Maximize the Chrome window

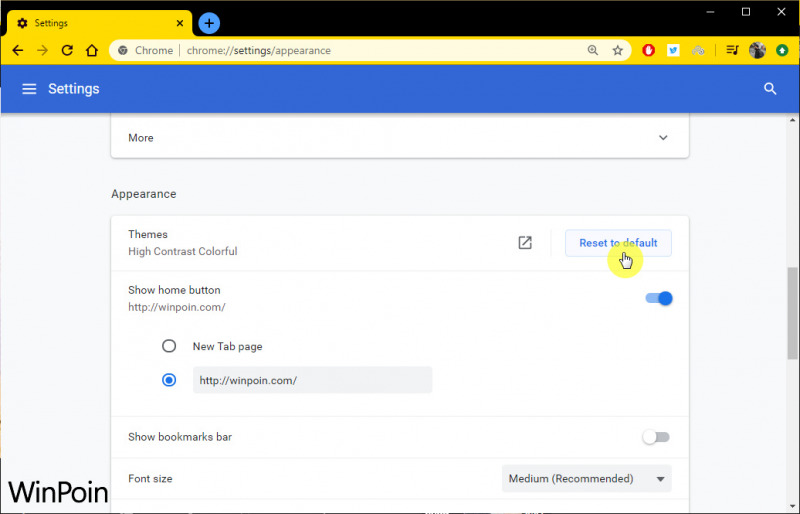click(746, 12)
